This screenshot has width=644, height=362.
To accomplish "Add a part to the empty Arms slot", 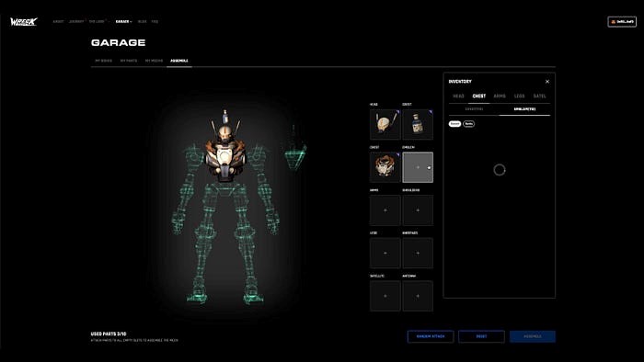I will pos(385,210).
